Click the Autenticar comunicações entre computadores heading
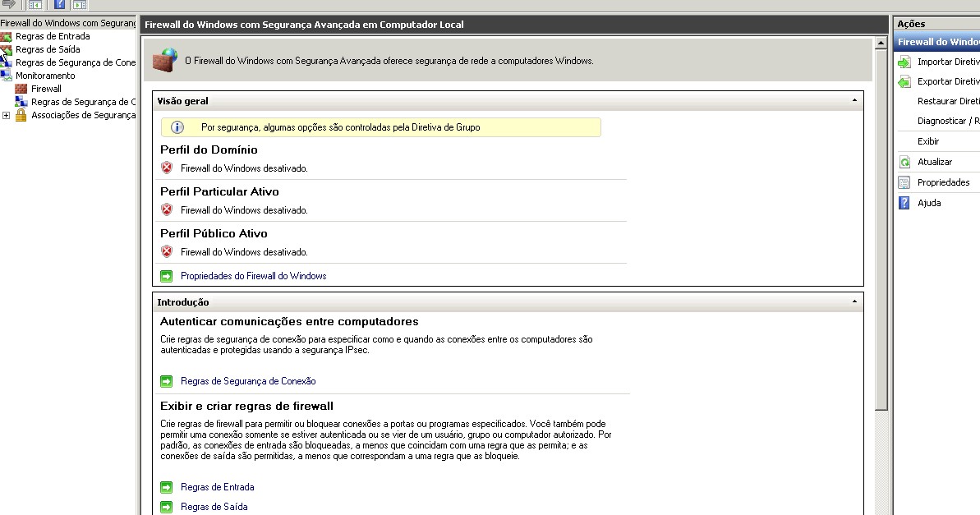Image resolution: width=980 pixels, height=515 pixels. [x=289, y=321]
